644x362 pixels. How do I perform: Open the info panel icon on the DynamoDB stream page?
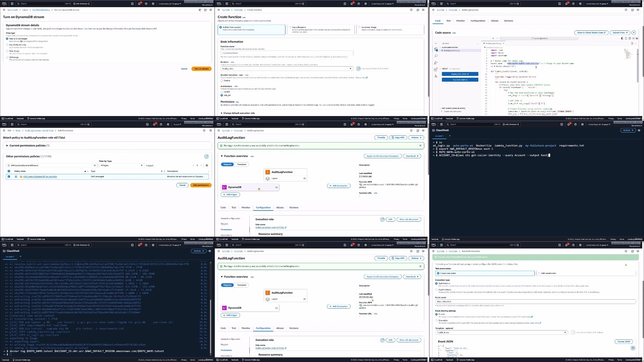point(200,10)
